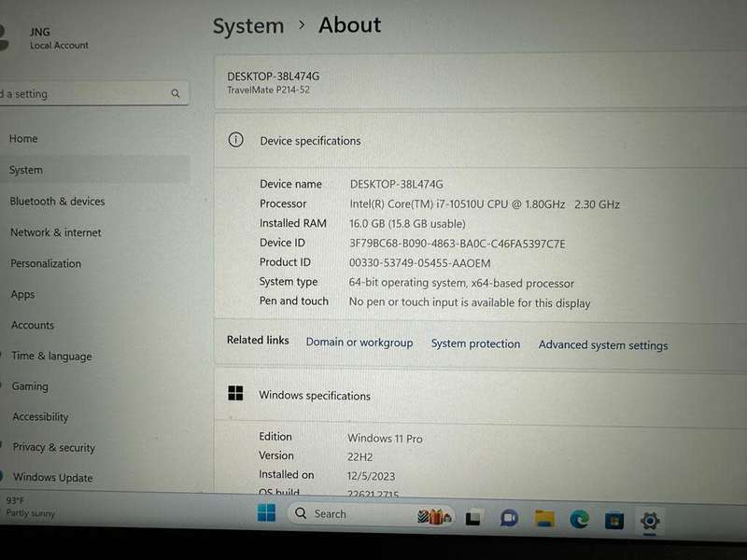The height and width of the screenshot is (560, 747).
Task: Open Gaming settings
Action: pyautogui.click(x=30, y=386)
